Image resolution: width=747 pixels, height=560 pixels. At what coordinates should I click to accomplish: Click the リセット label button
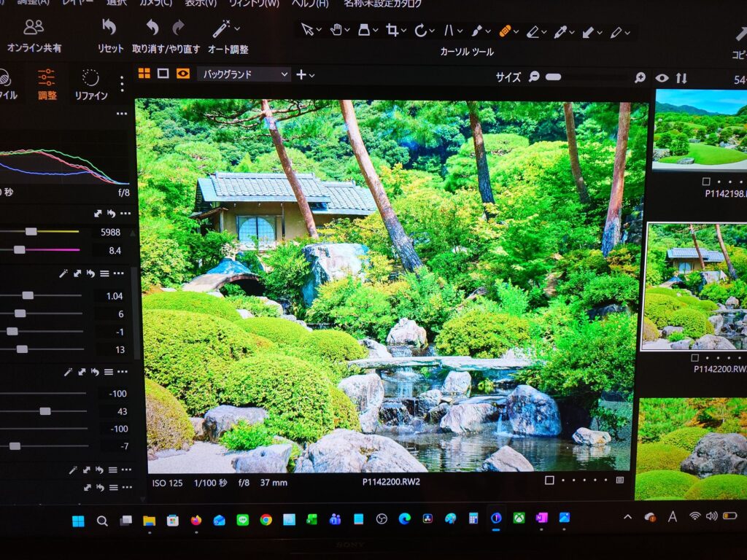pos(110,49)
